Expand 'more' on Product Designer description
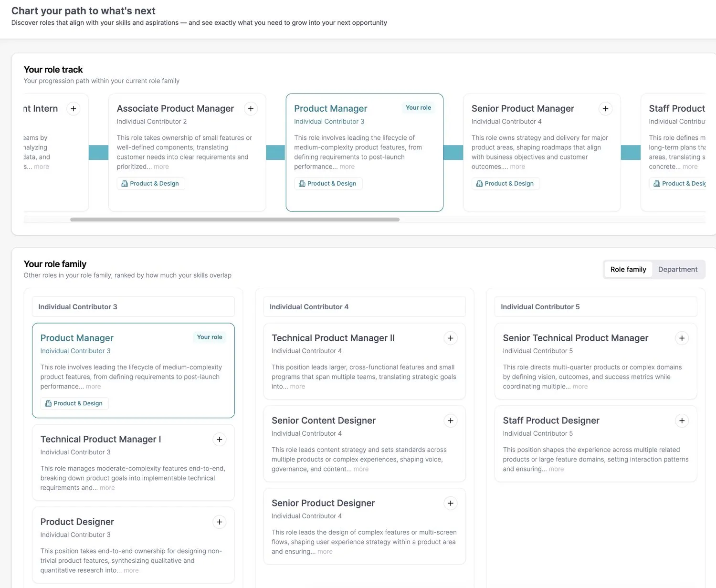716x588 pixels. [131, 571]
